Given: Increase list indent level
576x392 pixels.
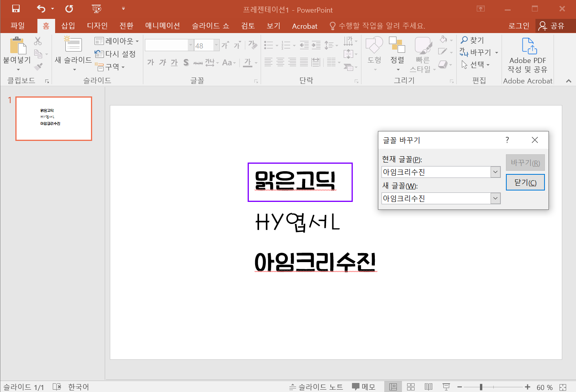Looking at the screenshot, I should coord(316,45).
